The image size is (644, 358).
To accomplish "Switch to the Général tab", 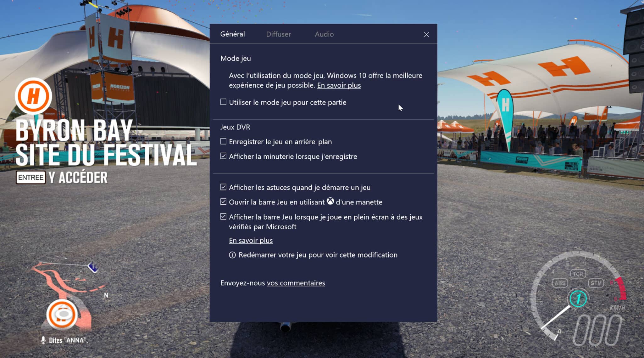I will (232, 34).
